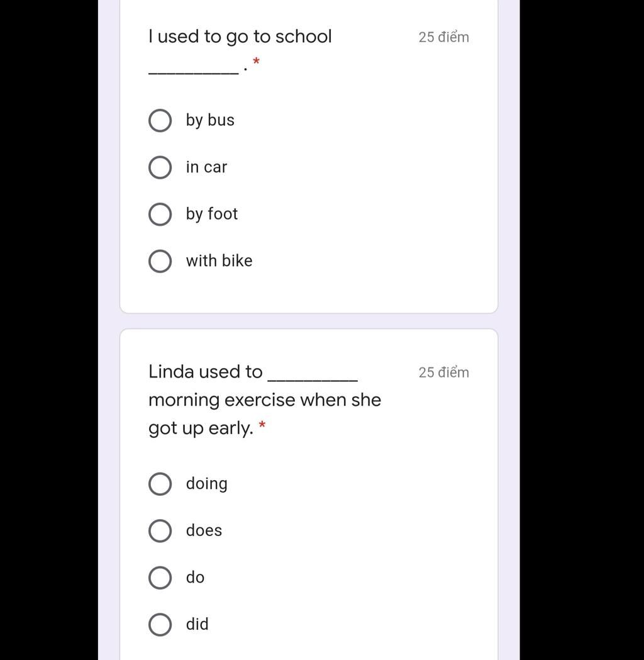Click the 'with bike' answer text
The height and width of the screenshot is (660, 644).
(219, 260)
